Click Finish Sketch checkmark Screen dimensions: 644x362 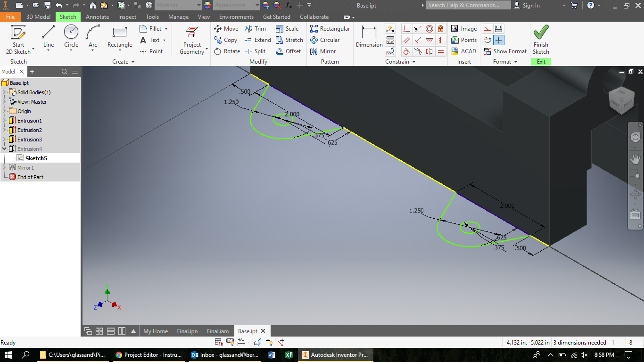(541, 40)
